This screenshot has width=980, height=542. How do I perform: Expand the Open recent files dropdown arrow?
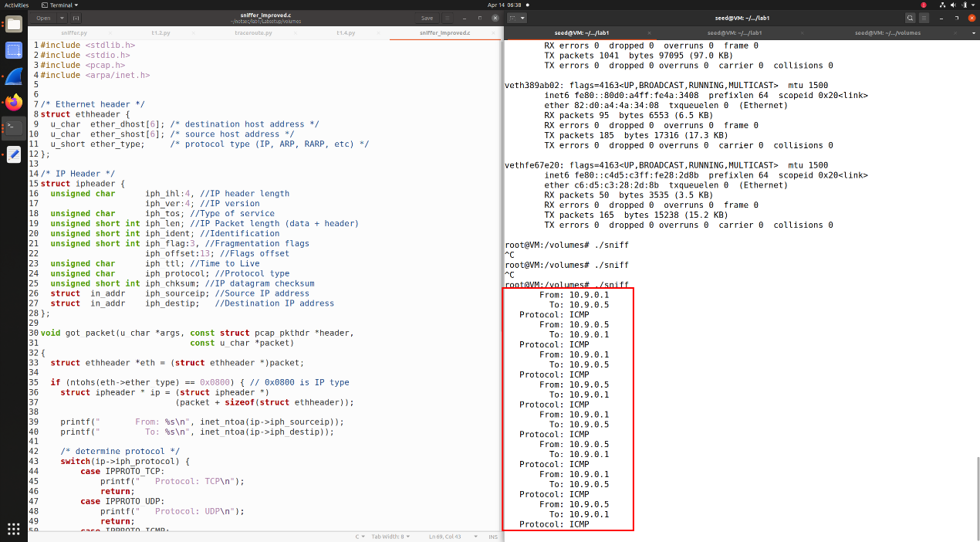(61, 18)
